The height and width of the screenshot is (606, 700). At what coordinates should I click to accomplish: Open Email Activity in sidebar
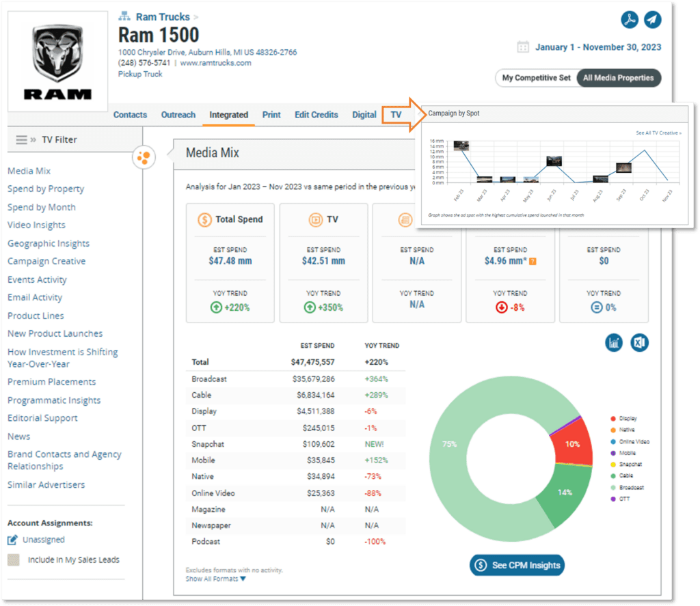(x=35, y=298)
